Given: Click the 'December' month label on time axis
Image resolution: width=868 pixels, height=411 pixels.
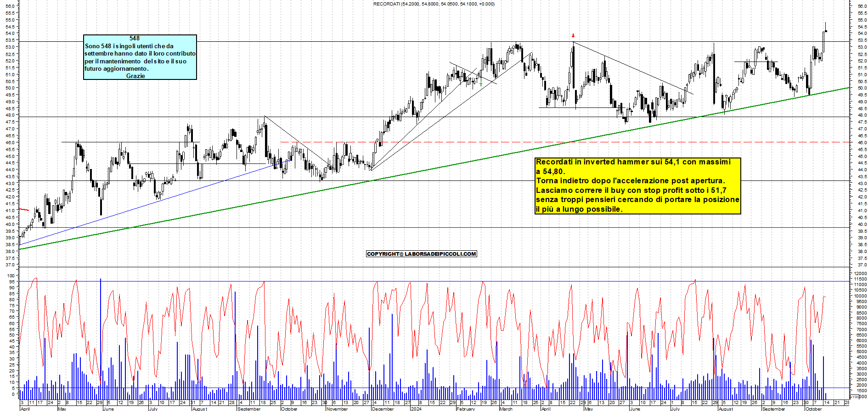Looking at the screenshot, I should (x=383, y=409).
